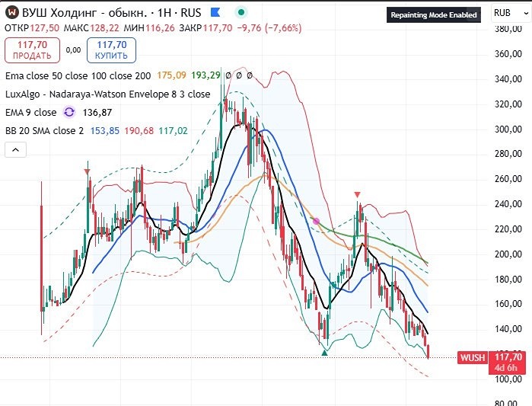The image size is (532, 406).
Task: Open the RUB currency dropdown
Action: [x=511, y=14]
